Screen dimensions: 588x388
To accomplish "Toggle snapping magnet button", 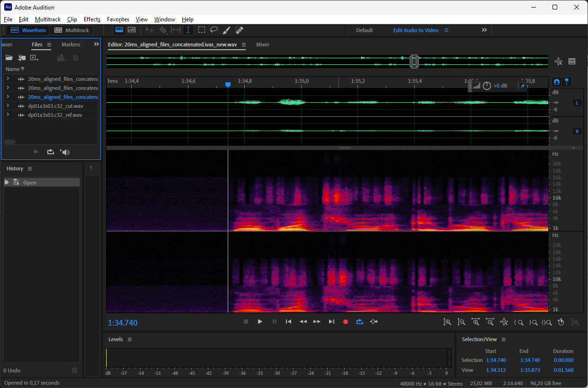I will tap(557, 81).
